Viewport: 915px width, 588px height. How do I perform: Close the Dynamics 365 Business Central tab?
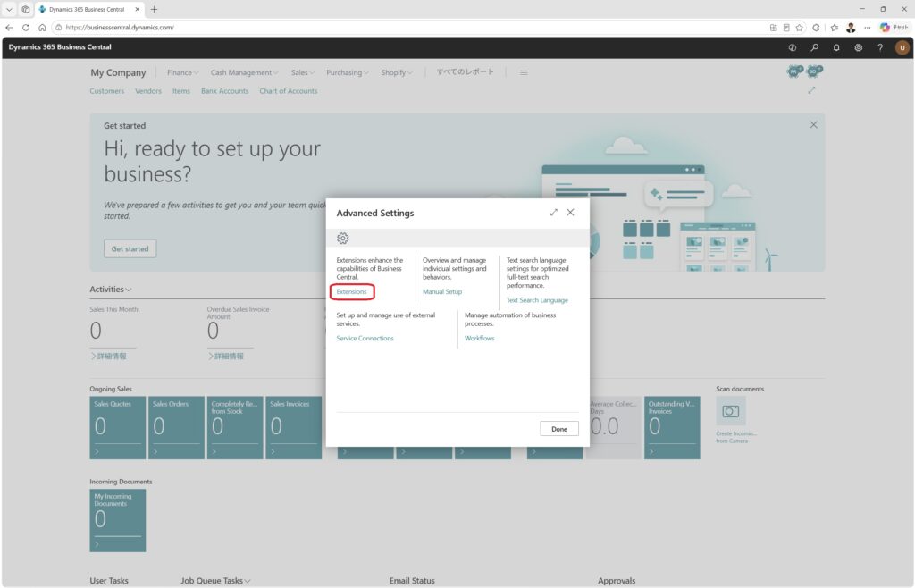tap(137, 9)
